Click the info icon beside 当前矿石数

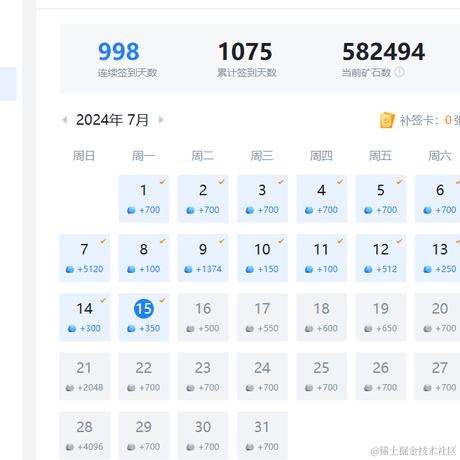point(399,72)
